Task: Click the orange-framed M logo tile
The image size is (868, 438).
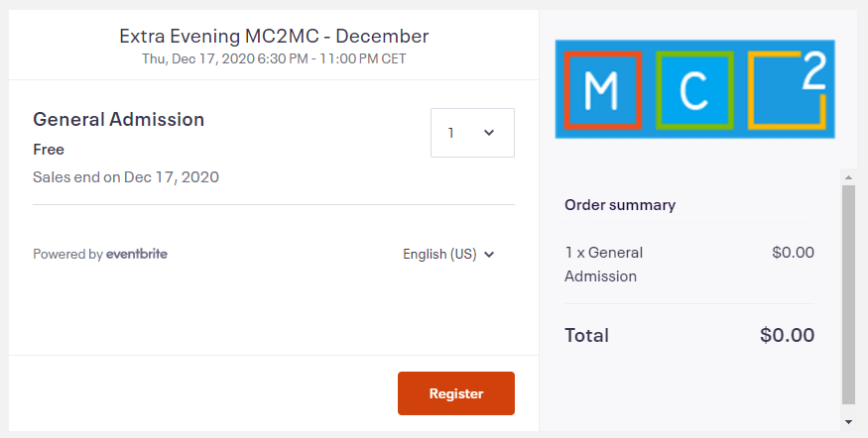Action: [603, 90]
